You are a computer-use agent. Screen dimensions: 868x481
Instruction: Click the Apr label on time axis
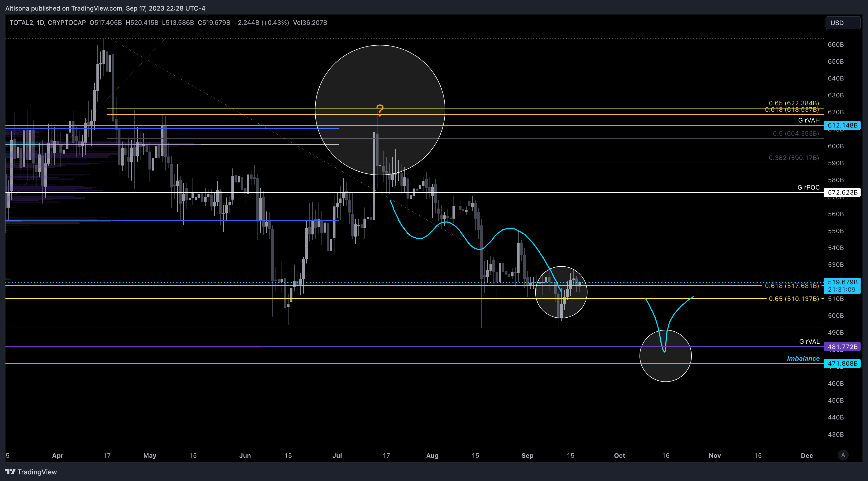[x=58, y=455]
